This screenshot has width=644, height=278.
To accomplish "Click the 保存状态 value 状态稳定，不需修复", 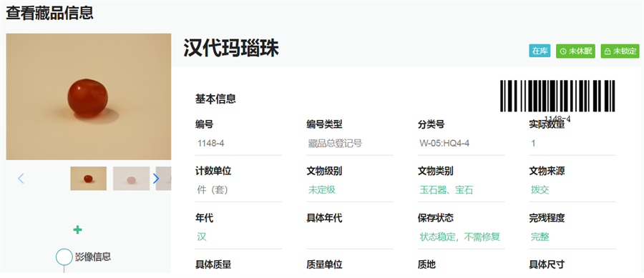I will point(459,237).
